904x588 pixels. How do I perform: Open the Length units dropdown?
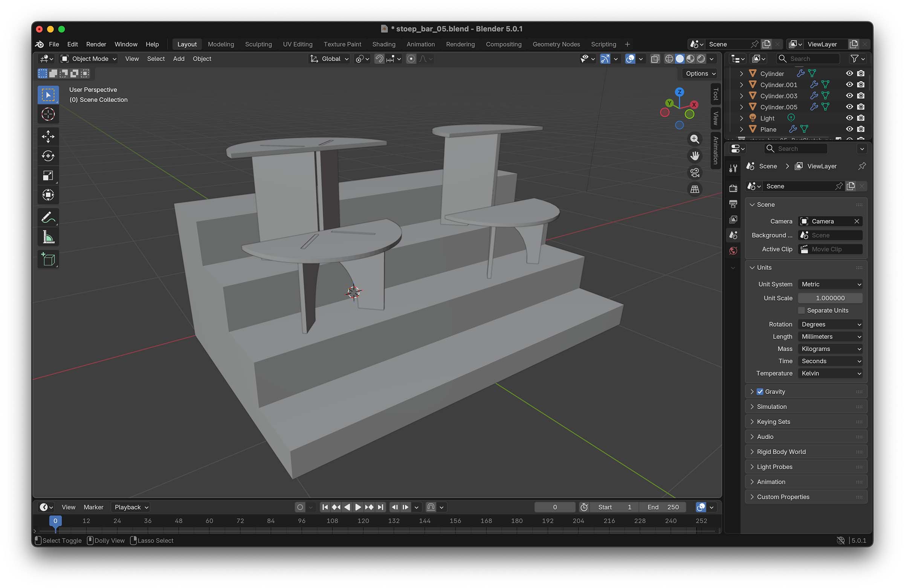pyautogui.click(x=829, y=336)
